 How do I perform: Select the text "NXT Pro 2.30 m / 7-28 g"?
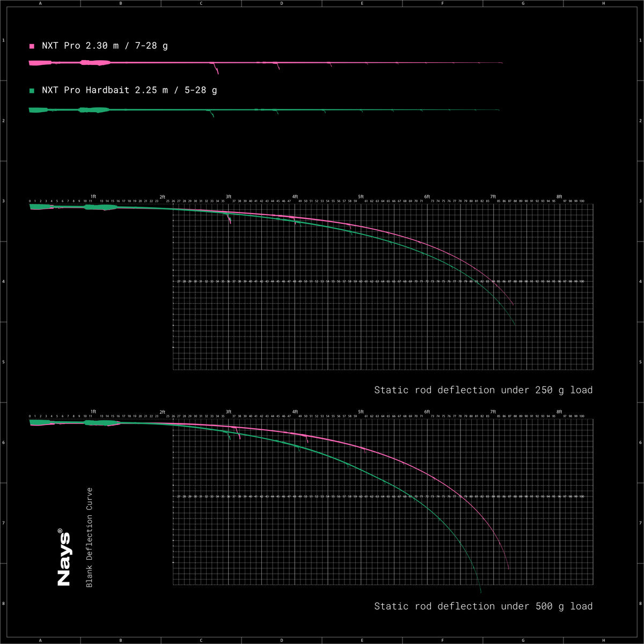[105, 46]
